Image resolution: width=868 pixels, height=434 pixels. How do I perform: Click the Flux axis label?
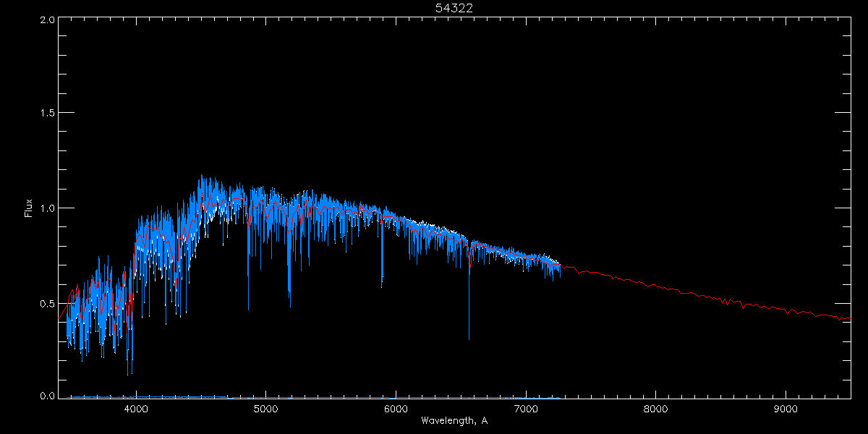(29, 208)
